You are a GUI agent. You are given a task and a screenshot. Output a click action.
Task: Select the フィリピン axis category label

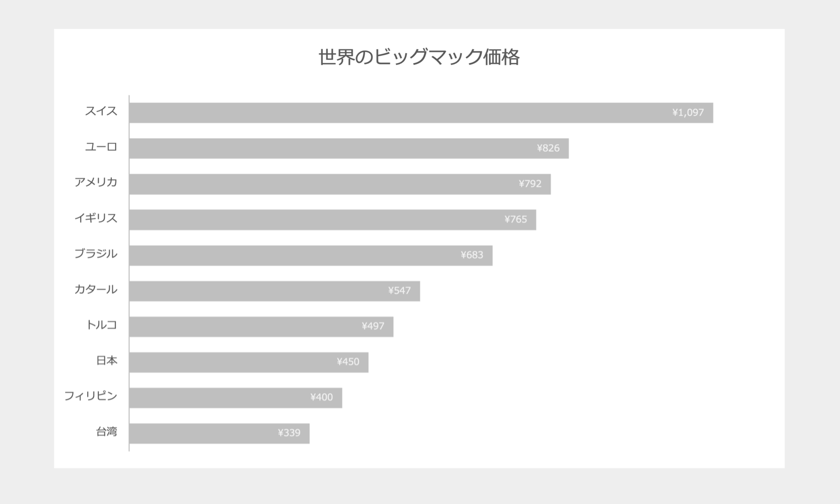pyautogui.click(x=91, y=396)
